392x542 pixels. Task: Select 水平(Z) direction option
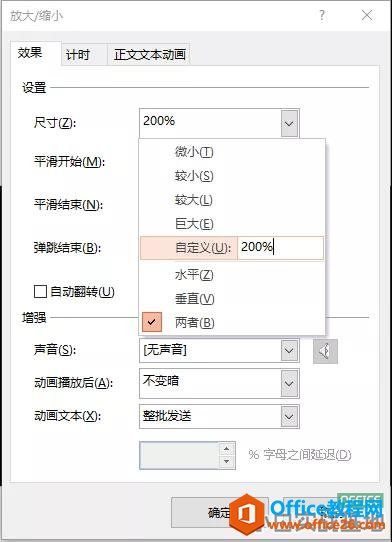click(232, 275)
